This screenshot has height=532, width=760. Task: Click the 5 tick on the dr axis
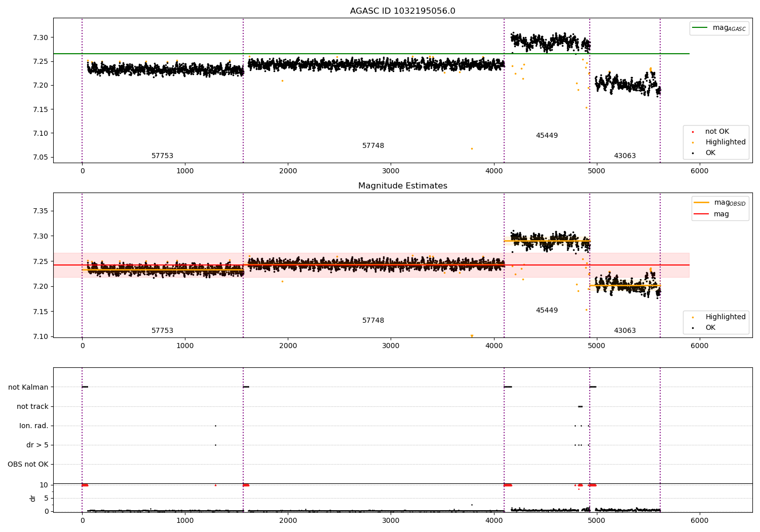[x=47, y=498]
